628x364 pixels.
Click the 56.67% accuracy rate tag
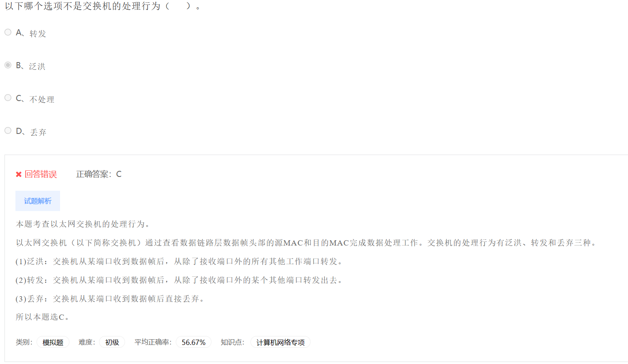(194, 342)
